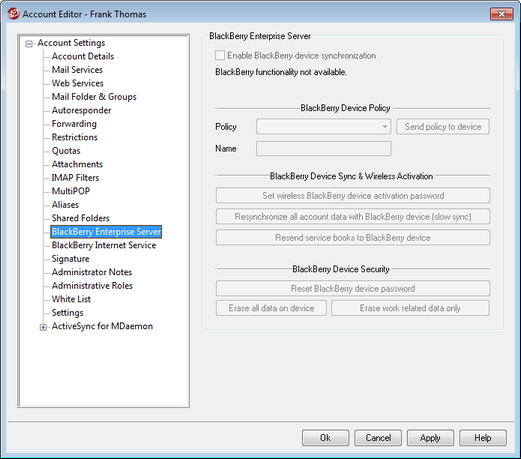
Task: Go to Autoresponder settings
Action: pyautogui.click(x=81, y=110)
